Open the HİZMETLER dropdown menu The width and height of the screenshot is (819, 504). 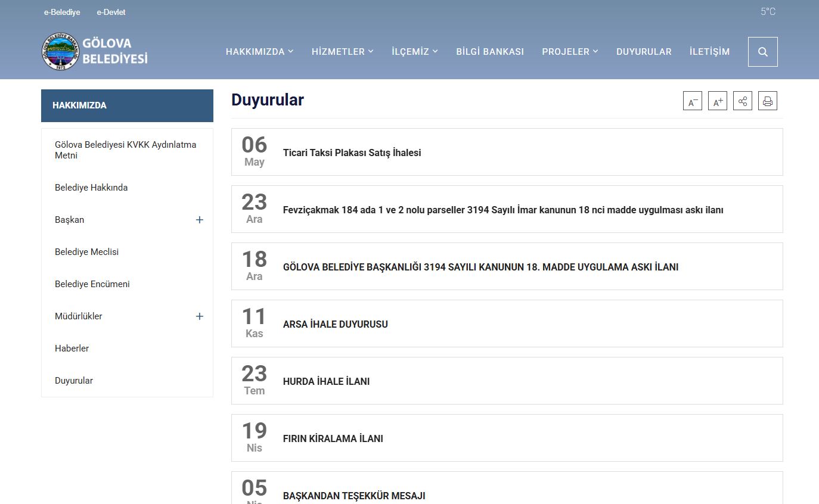[342, 52]
